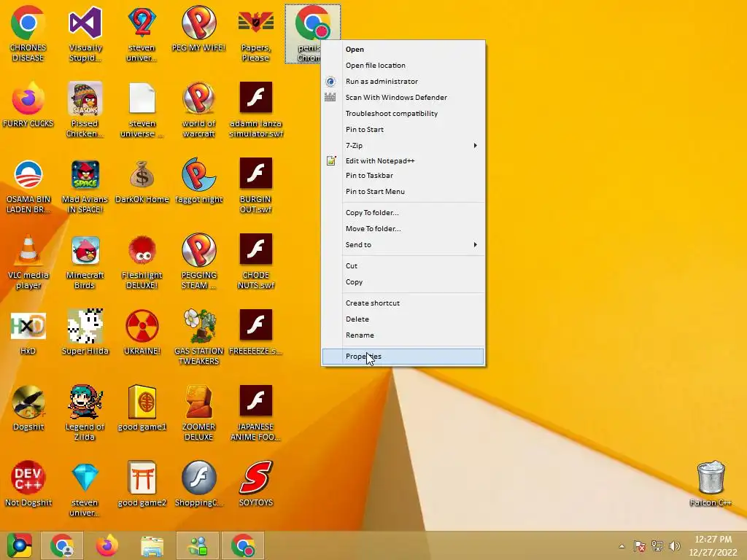Choose Scan With Windows Defender
The height and width of the screenshot is (560, 747).
tap(403, 97)
